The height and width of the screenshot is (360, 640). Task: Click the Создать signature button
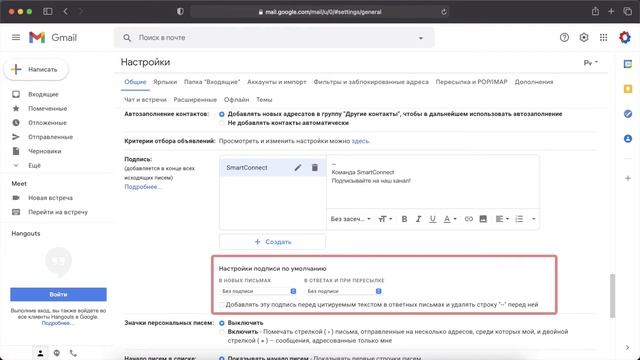(x=272, y=242)
